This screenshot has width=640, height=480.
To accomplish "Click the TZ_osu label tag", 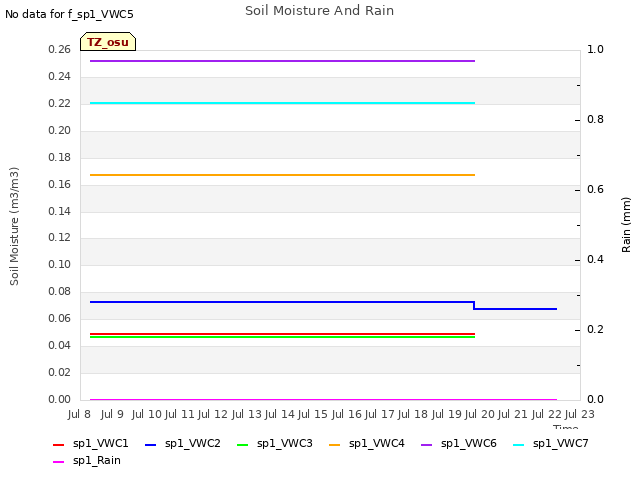I will click(108, 42).
